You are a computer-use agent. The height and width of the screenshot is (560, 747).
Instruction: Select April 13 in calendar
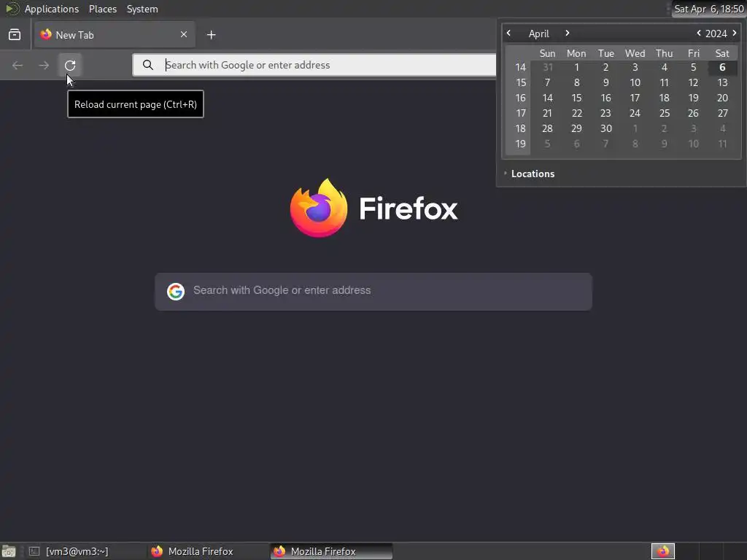(x=722, y=82)
